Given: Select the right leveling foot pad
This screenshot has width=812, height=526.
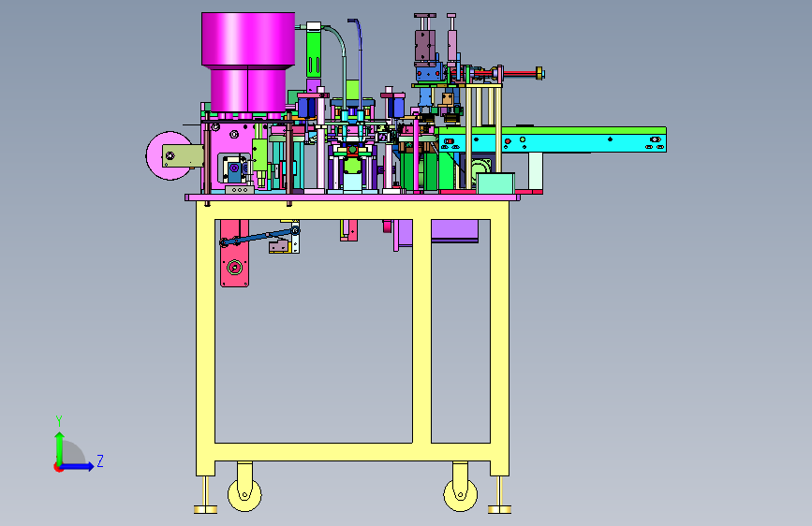Looking at the screenshot, I should pos(499,510).
